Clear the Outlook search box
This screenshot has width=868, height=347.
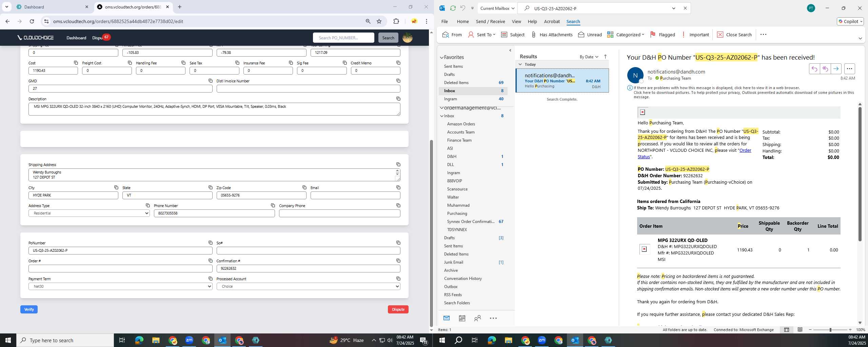pyautogui.click(x=685, y=8)
